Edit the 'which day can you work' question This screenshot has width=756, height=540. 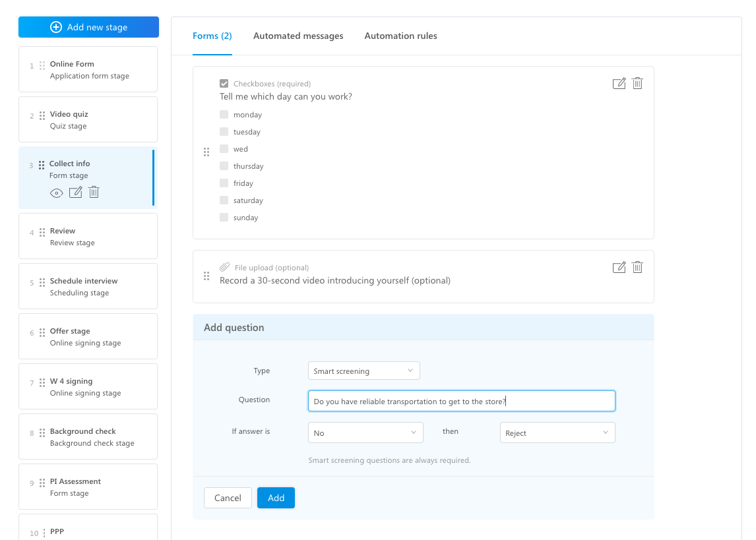tap(619, 83)
